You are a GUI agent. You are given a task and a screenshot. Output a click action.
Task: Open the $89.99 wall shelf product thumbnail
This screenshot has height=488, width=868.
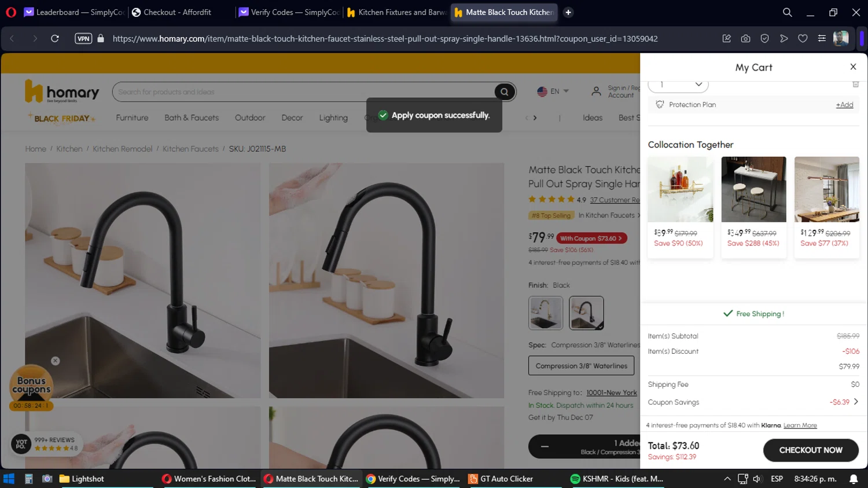[681, 189]
